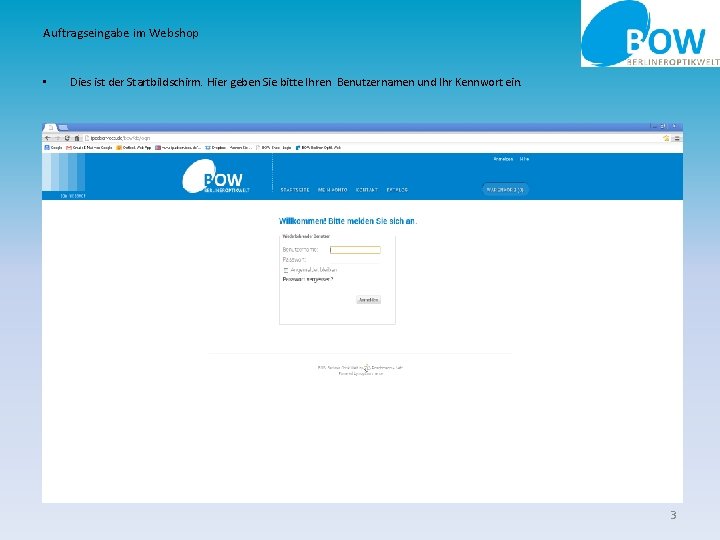Click the Anmelden button in the login box
The height and width of the screenshot is (540, 720).
tap(369, 300)
